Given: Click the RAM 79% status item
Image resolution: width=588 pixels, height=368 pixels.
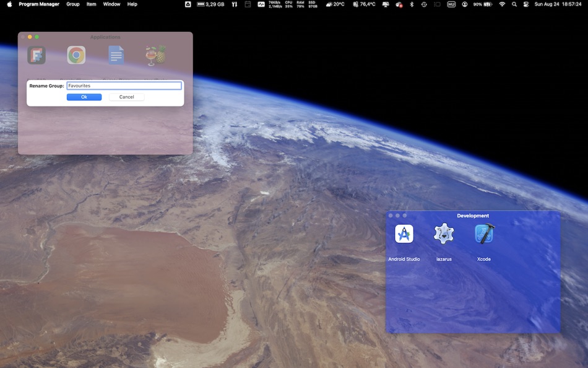Looking at the screenshot, I should click(x=300, y=4).
